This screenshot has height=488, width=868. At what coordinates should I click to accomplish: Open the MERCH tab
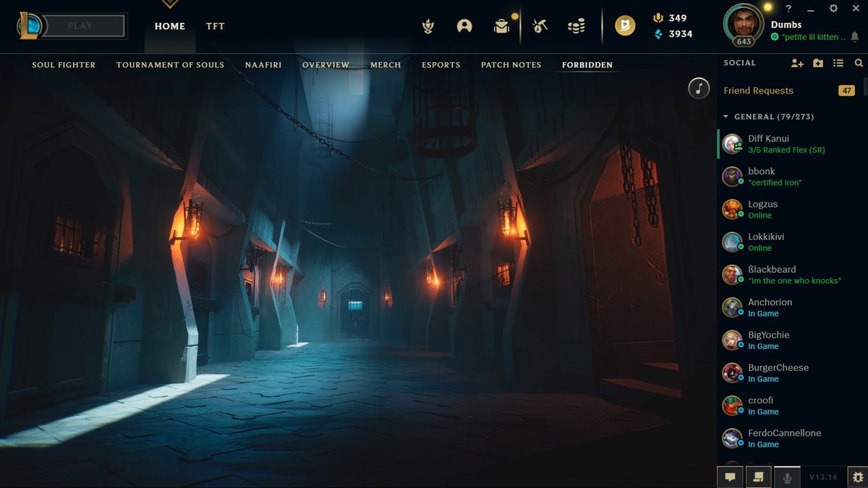pos(386,65)
